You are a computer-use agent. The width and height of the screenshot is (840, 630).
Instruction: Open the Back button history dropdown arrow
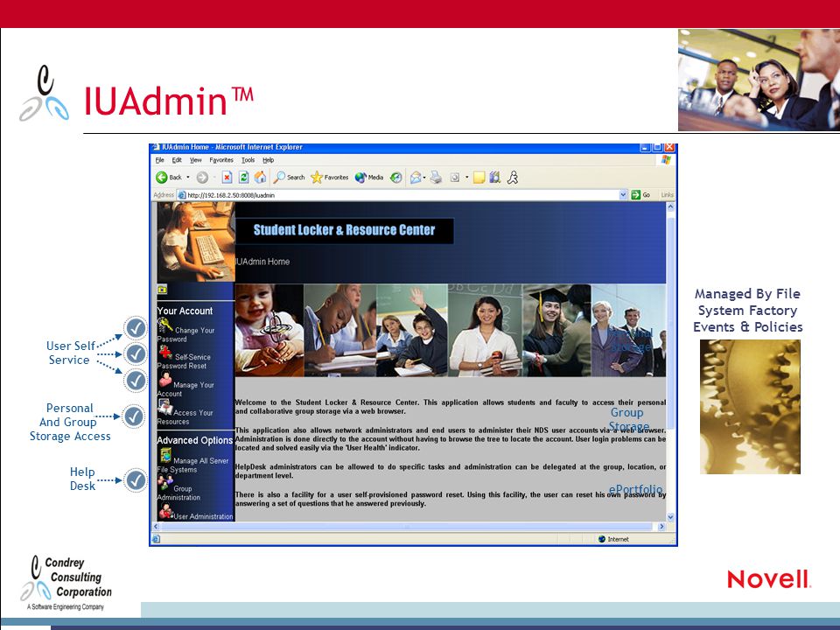[188, 178]
